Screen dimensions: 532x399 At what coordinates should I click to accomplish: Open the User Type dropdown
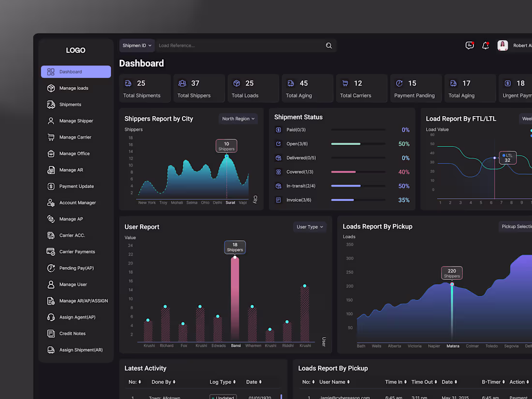(310, 226)
